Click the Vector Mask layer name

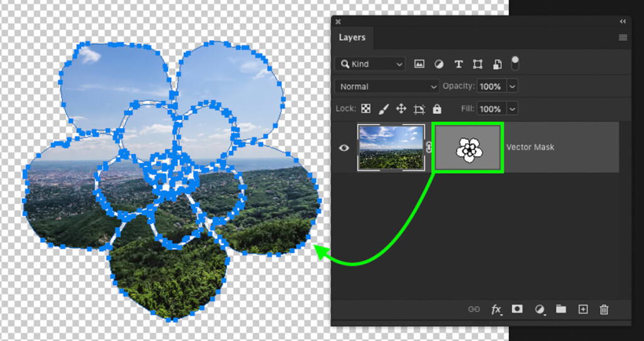(530, 147)
